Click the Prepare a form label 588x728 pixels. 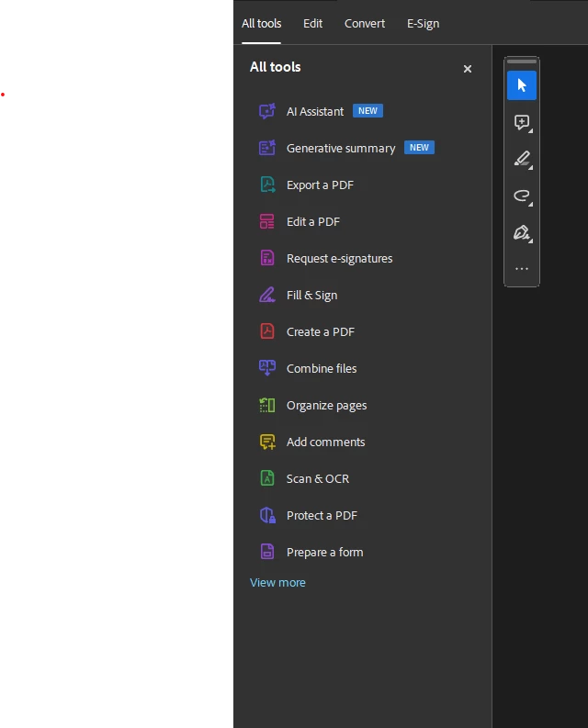[x=324, y=553]
